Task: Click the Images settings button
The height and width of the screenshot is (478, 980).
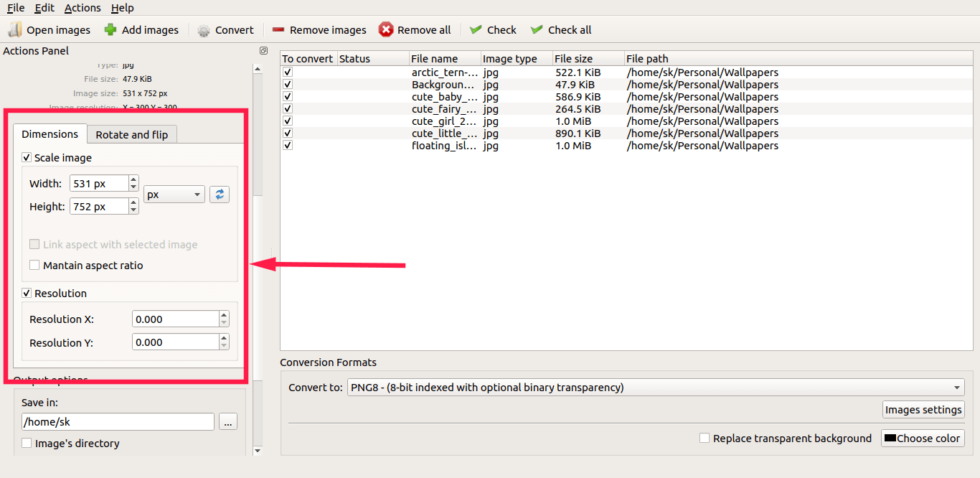Action: click(923, 410)
